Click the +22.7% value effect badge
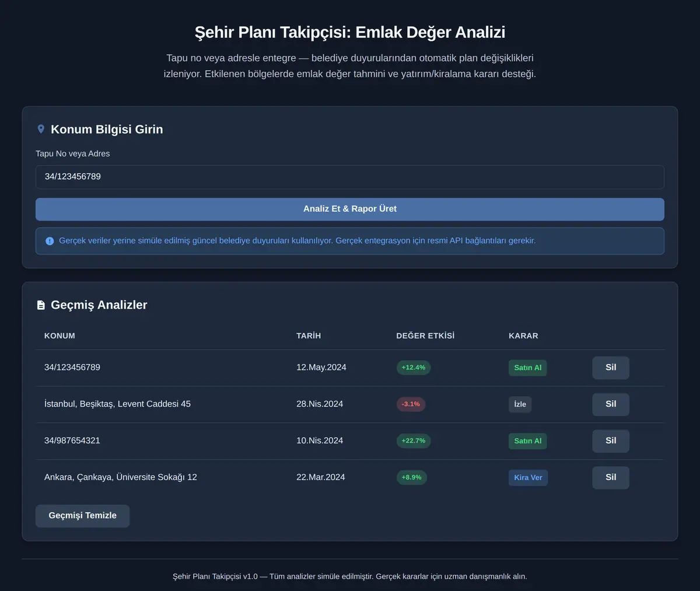The image size is (700, 591). coord(413,441)
